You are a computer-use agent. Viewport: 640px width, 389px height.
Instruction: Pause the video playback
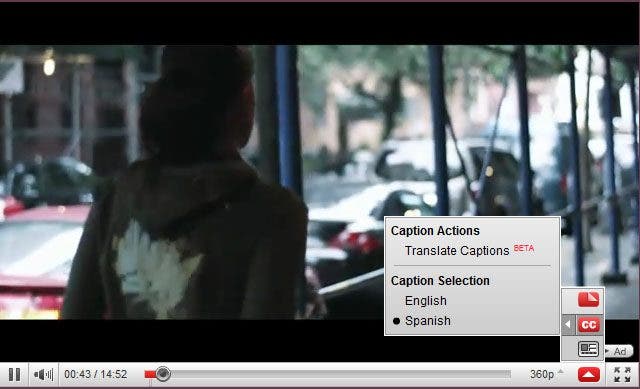coord(14,374)
